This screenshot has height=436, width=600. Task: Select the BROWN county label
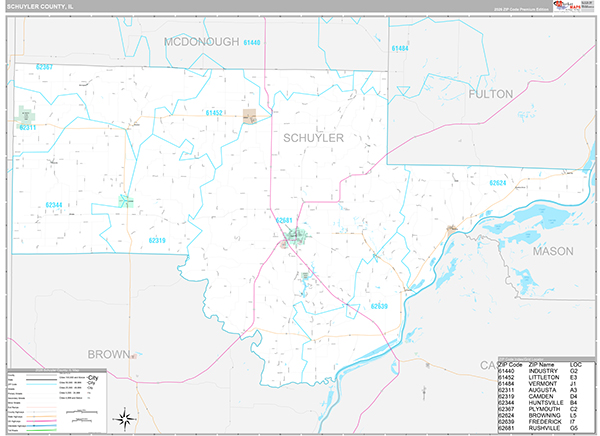pyautogui.click(x=109, y=354)
